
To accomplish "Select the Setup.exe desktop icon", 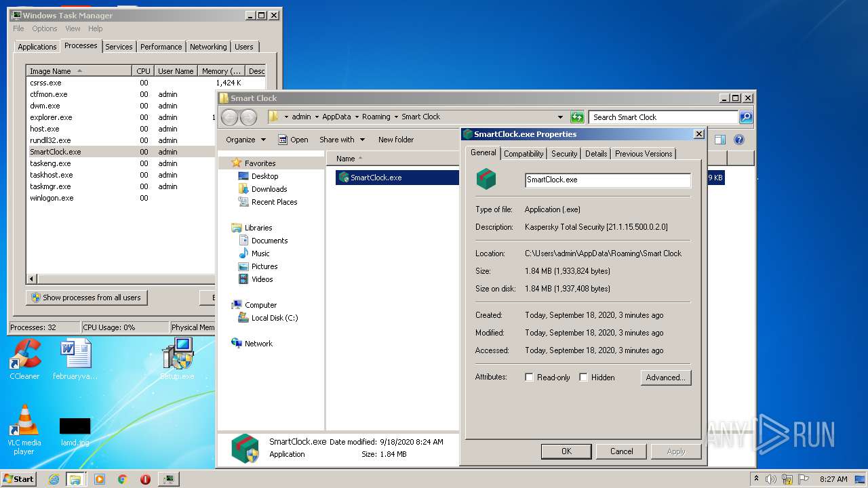I will [x=177, y=359].
